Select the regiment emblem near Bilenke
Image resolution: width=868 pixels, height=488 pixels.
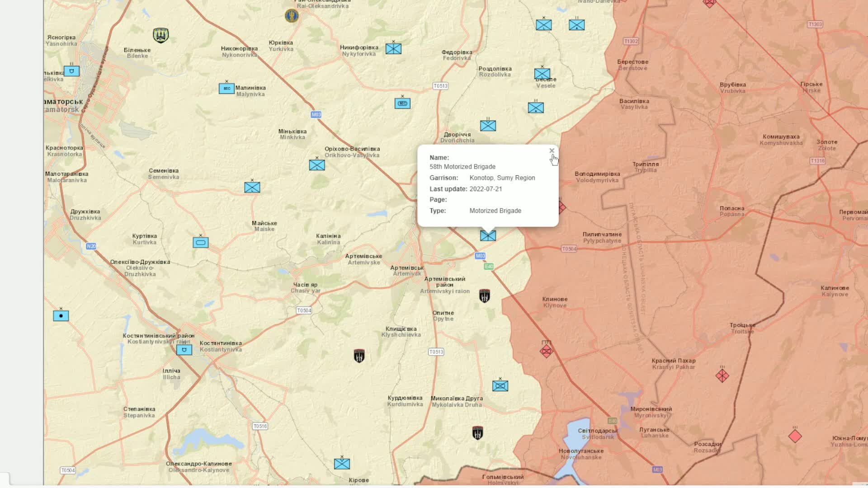tap(160, 35)
